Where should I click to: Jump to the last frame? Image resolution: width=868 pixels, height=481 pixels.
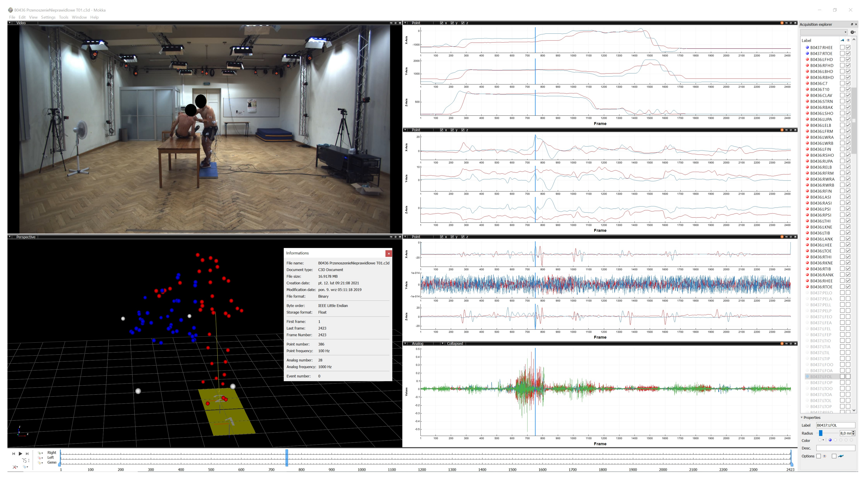pyautogui.click(x=27, y=454)
